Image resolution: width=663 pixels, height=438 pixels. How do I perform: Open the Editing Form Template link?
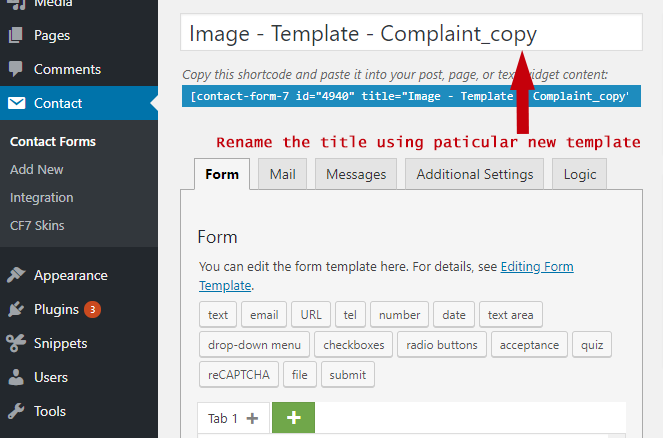537,267
